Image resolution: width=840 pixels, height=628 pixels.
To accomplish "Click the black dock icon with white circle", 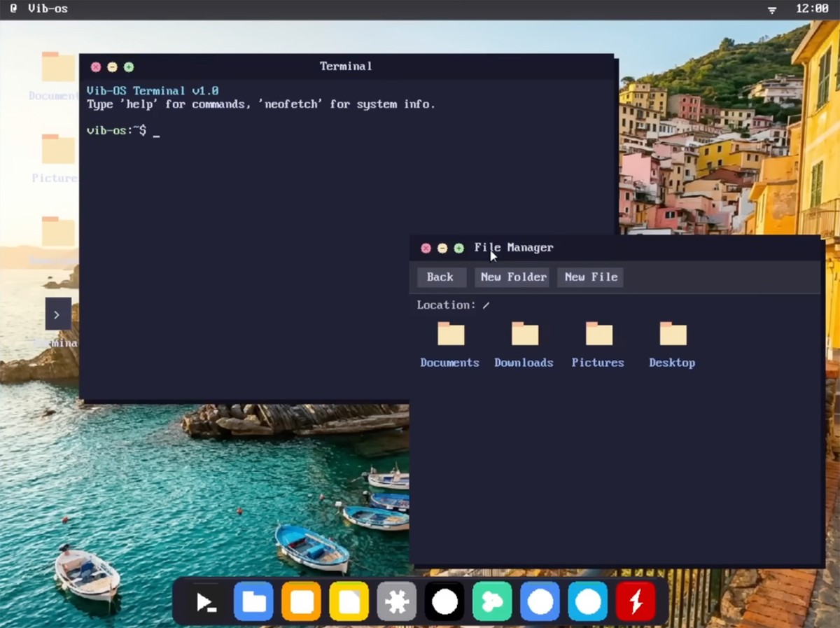I will tap(444, 601).
